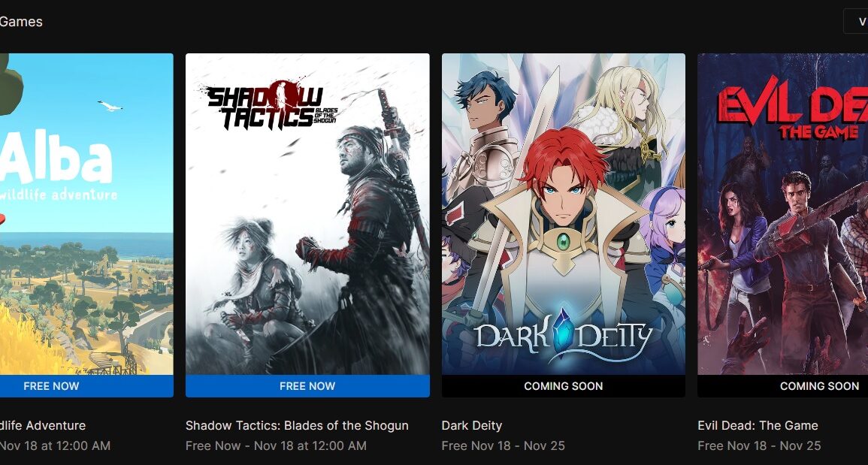Click the partially visible View button top right
Image resolution: width=868 pixels, height=465 pixels.
(x=856, y=21)
